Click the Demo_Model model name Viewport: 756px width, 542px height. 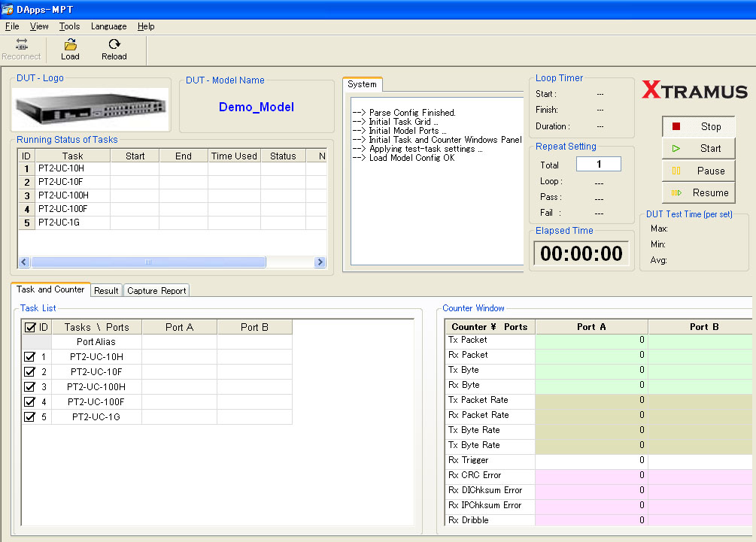coord(257,107)
